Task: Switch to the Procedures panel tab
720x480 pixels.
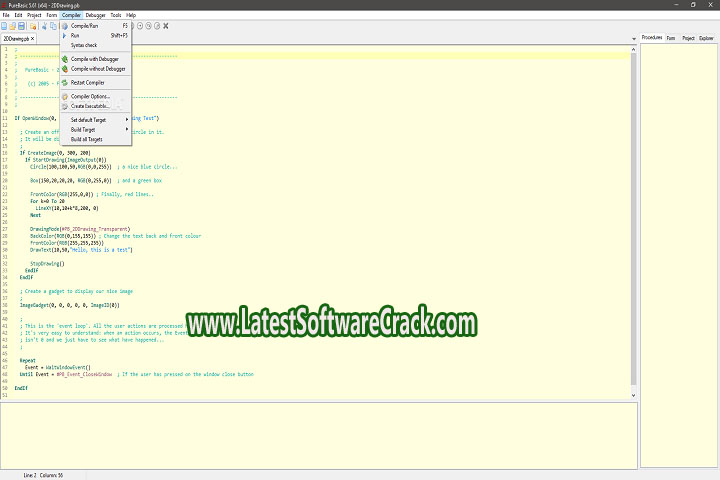Action: coord(652,38)
